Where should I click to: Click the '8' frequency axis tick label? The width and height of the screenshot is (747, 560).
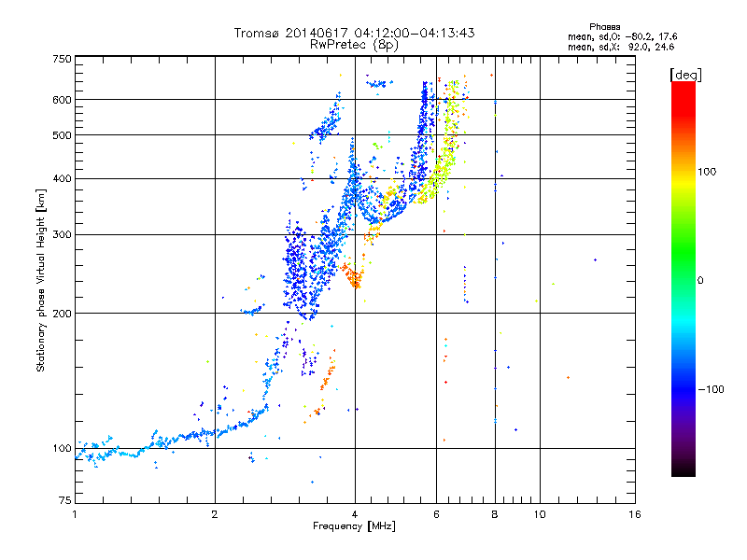coord(495,514)
